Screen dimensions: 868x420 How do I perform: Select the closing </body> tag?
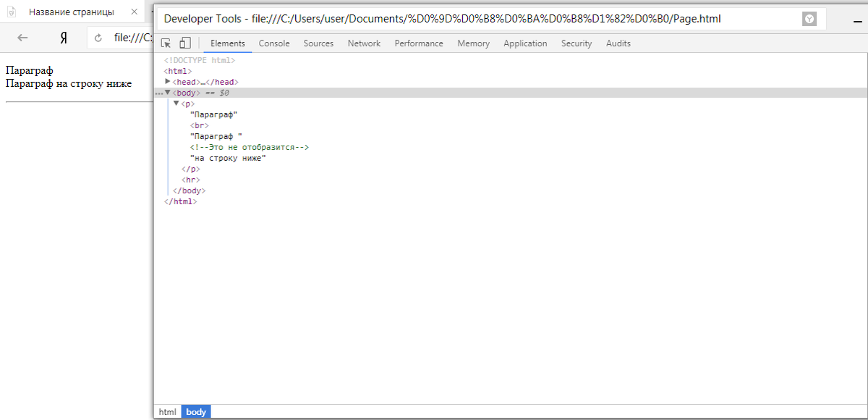(189, 191)
